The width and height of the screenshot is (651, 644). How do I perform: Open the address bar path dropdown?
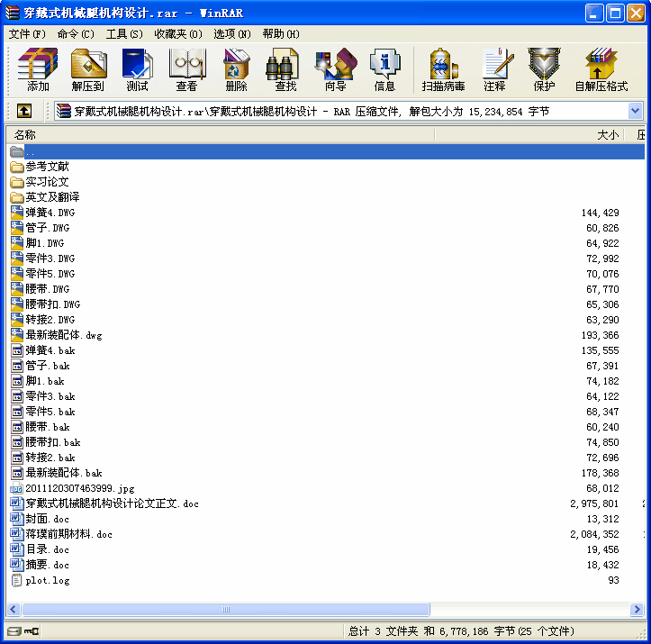[635, 111]
